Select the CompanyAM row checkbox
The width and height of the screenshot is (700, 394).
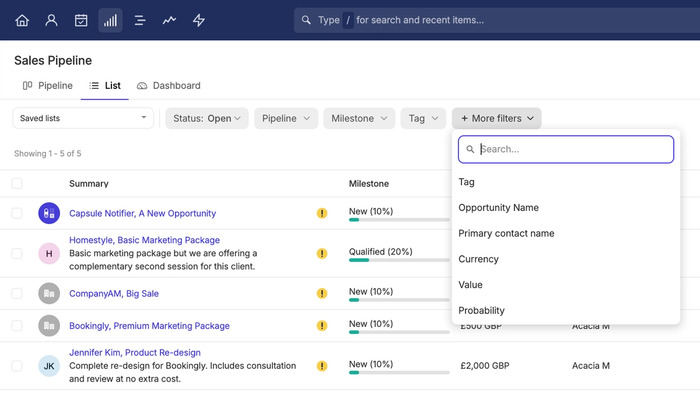coord(17,294)
